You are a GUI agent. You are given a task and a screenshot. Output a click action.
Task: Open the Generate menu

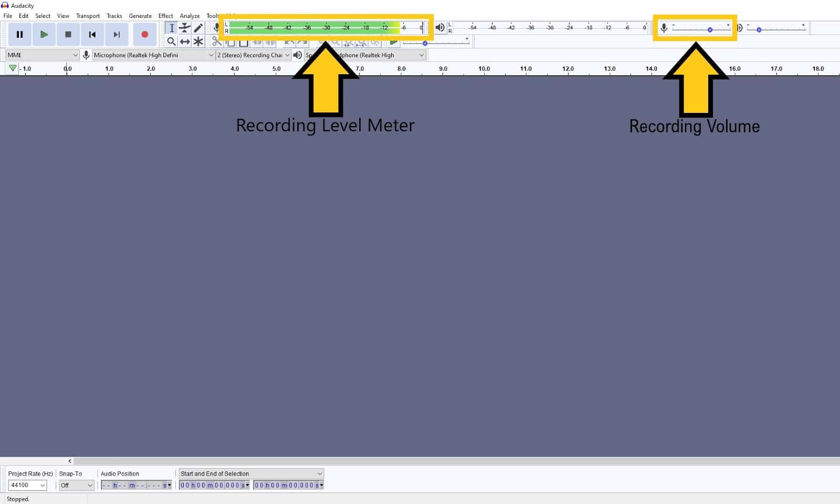point(140,16)
